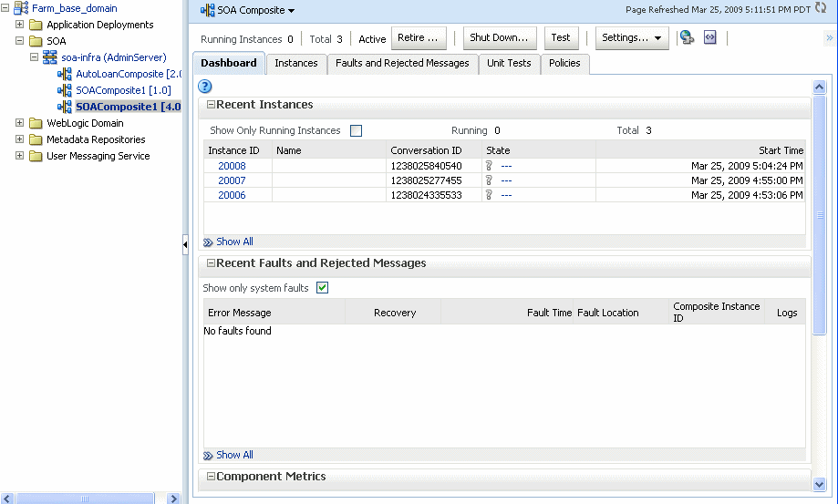Viewport: 838px width, 504px height.
Task: Open the Settings dropdown menu
Action: pyautogui.click(x=632, y=37)
